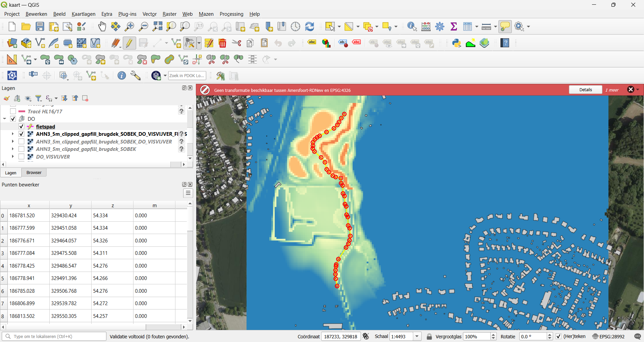Open the Kaartlagen menu

84,14
